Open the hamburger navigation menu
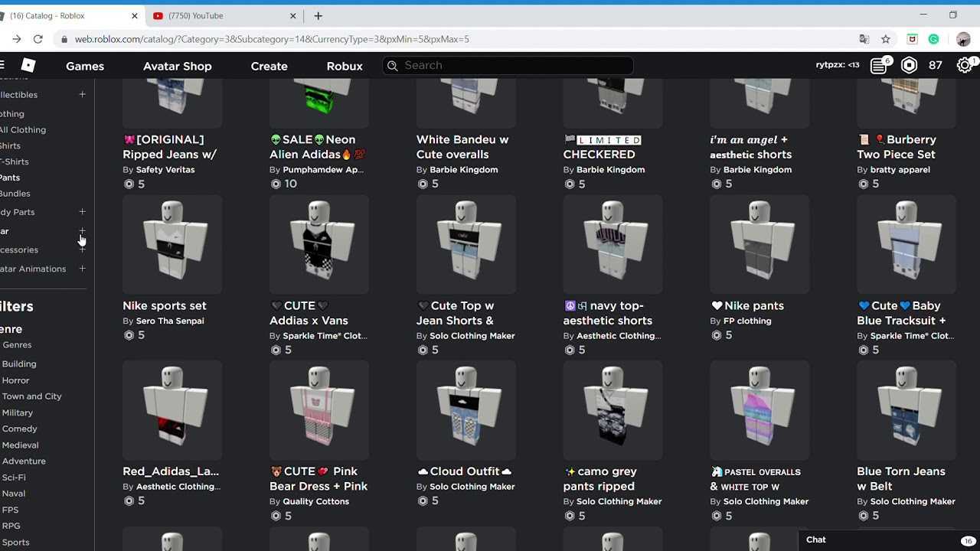This screenshot has height=551, width=980. [2, 65]
